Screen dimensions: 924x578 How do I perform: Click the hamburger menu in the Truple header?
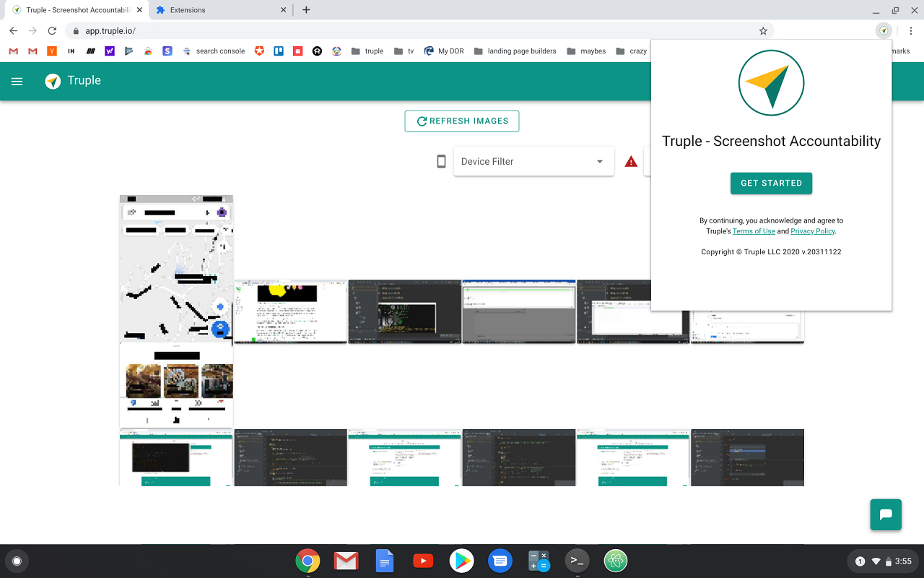coord(17,81)
